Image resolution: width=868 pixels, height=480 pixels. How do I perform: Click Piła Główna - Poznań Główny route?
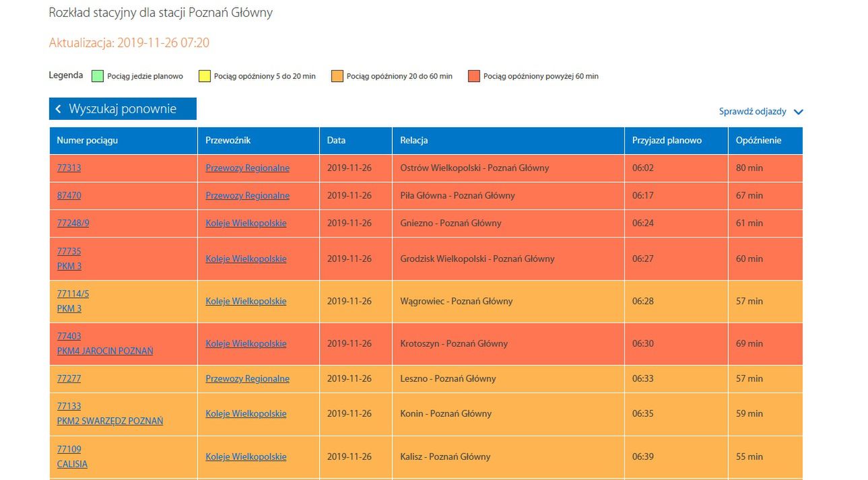pos(457,195)
